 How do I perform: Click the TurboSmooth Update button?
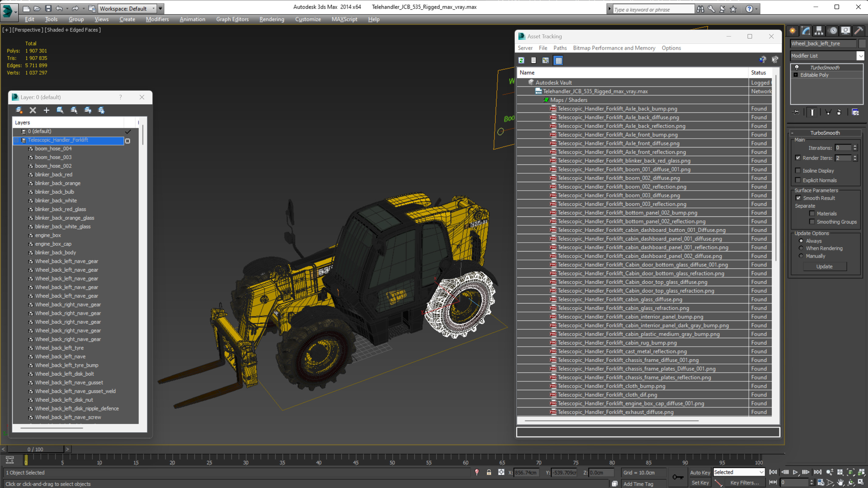coord(824,266)
